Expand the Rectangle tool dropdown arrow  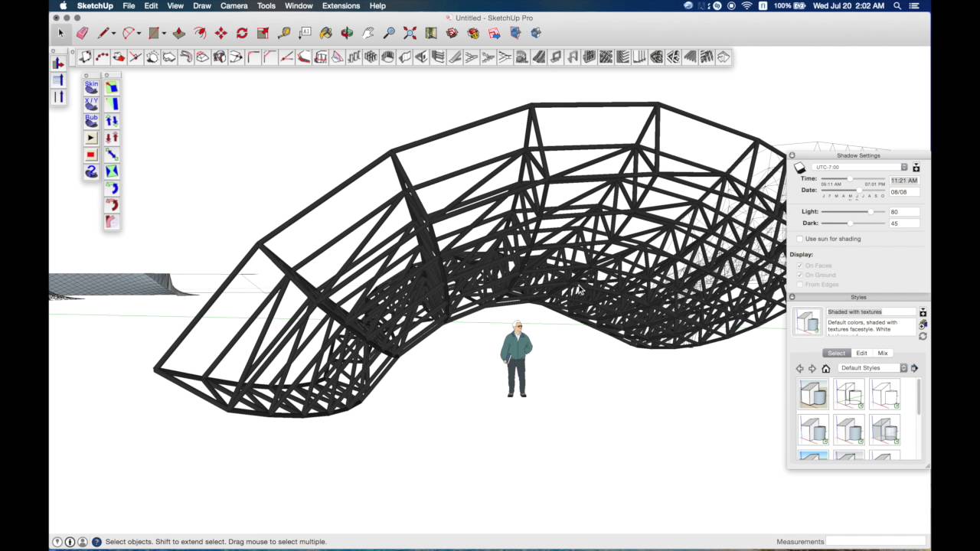coord(165,34)
